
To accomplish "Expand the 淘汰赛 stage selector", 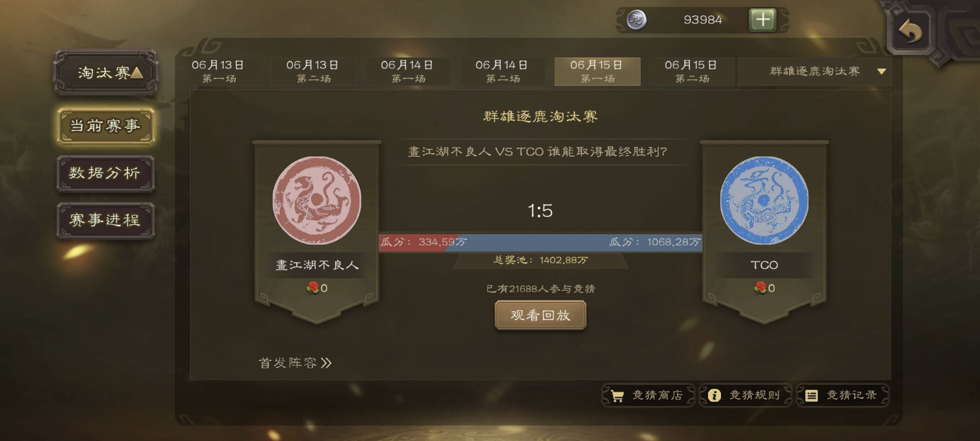I will click(x=106, y=72).
